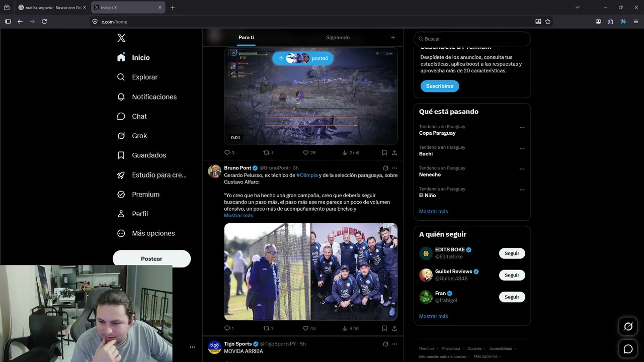
Task: Bookmark the video post
Action: 384,152
